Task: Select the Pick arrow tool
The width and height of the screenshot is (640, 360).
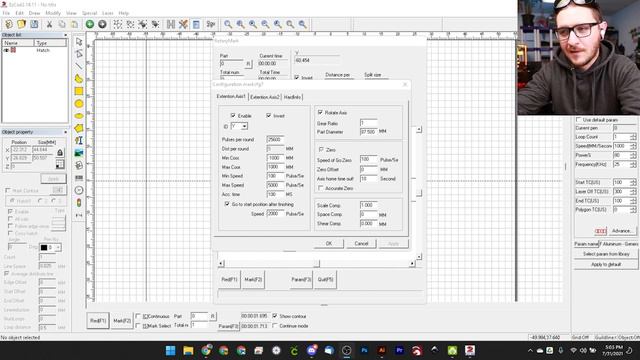Action: (79, 42)
